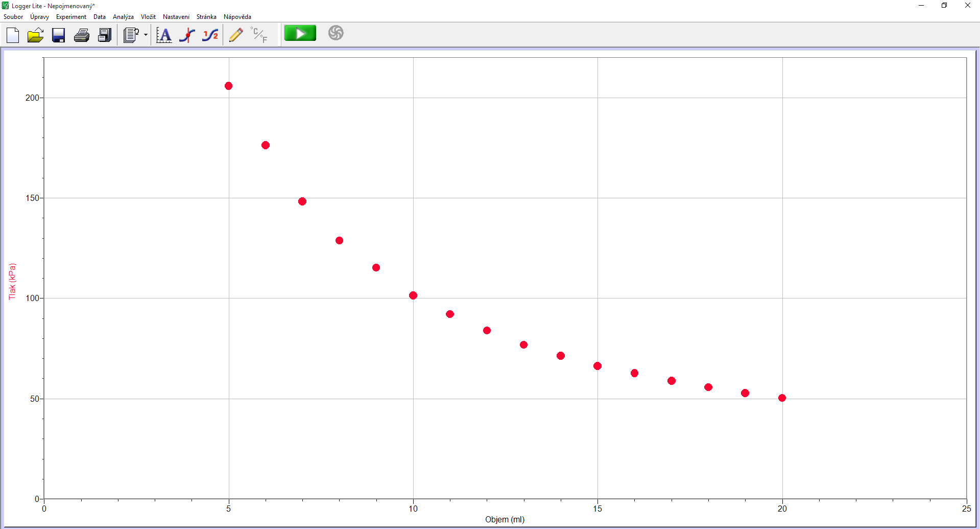Viewport: 980px width, 529px height.
Task: Save the experiment with the floppy disk icon
Action: (59, 35)
